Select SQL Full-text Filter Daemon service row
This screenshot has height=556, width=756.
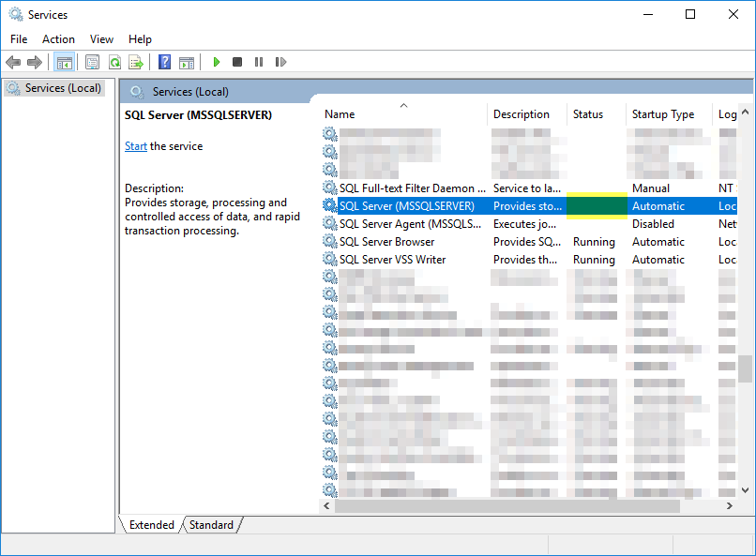coord(529,188)
